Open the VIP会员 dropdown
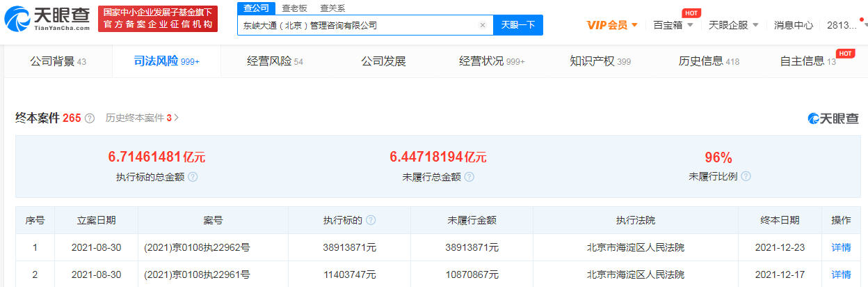 point(612,25)
